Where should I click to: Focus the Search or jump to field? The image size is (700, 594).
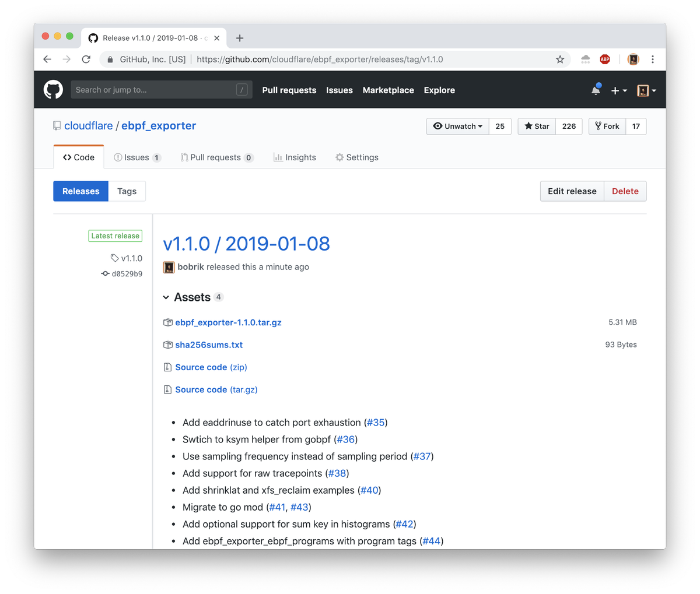tap(162, 90)
